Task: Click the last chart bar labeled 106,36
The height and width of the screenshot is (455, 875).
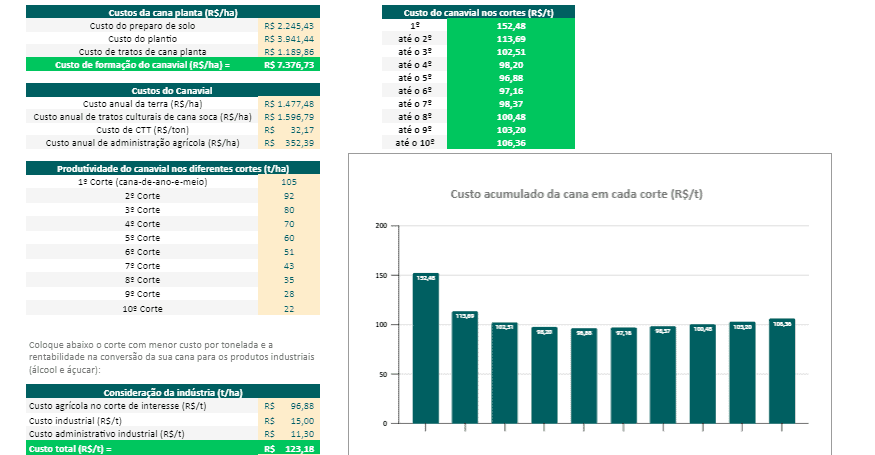Action: pos(781,370)
